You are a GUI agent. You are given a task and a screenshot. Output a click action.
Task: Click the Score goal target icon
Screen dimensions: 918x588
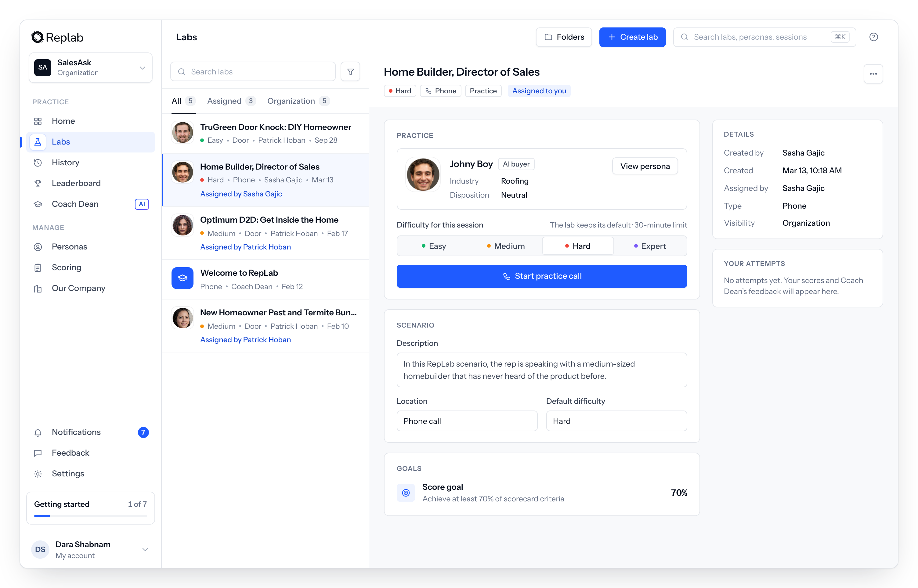(x=406, y=493)
